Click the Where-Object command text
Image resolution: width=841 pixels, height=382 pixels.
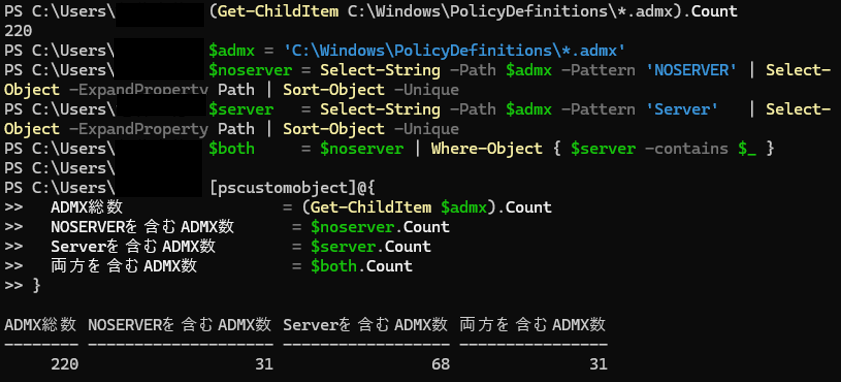click(486, 149)
